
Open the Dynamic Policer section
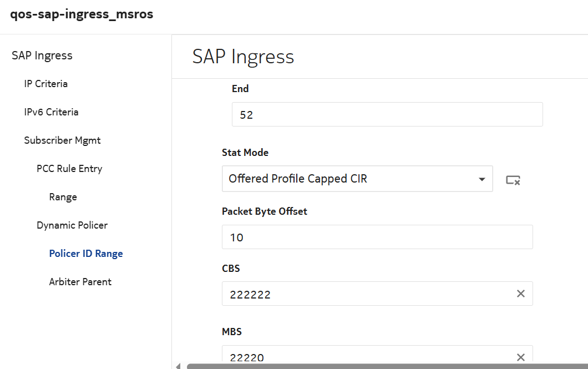tap(72, 225)
